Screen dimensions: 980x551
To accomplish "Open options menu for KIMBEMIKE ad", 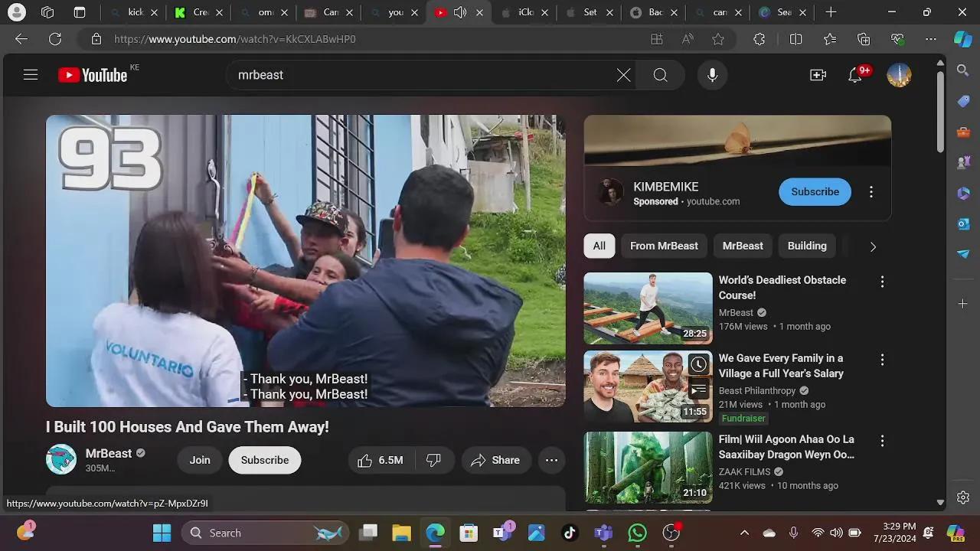I will [x=871, y=192].
